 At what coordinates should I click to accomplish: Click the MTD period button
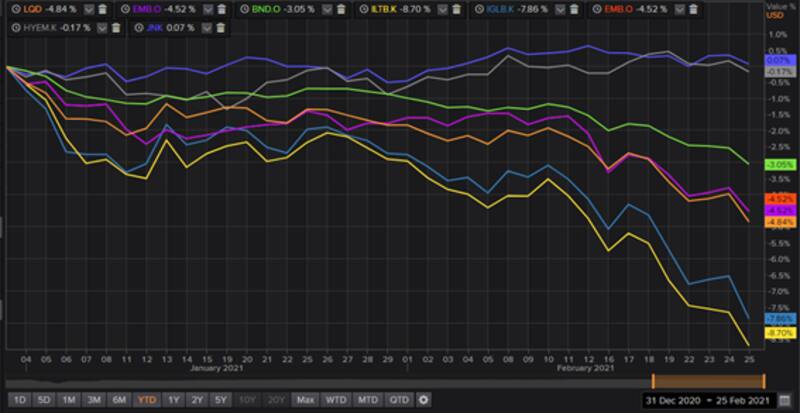click(368, 400)
